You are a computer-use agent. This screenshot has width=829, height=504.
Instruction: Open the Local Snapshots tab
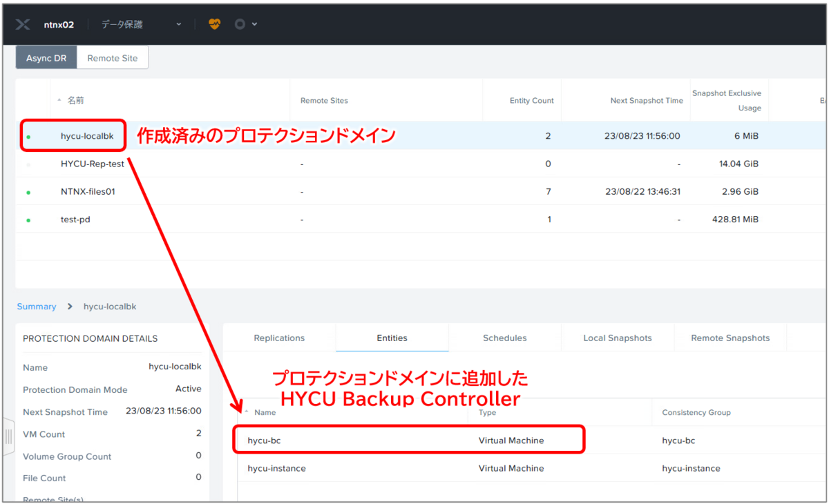point(618,338)
